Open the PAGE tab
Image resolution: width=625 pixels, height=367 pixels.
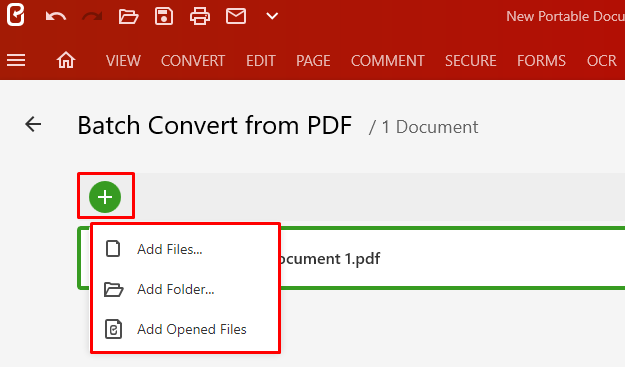313,61
